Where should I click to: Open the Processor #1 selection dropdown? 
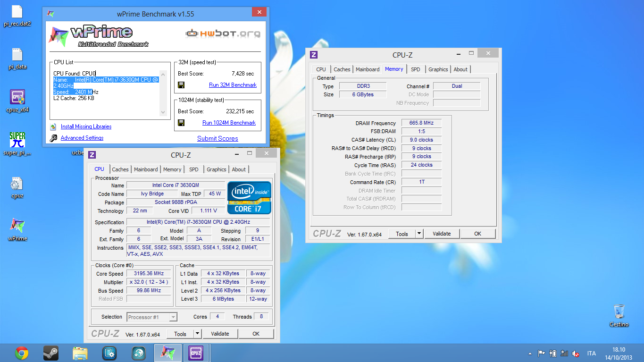point(152,317)
